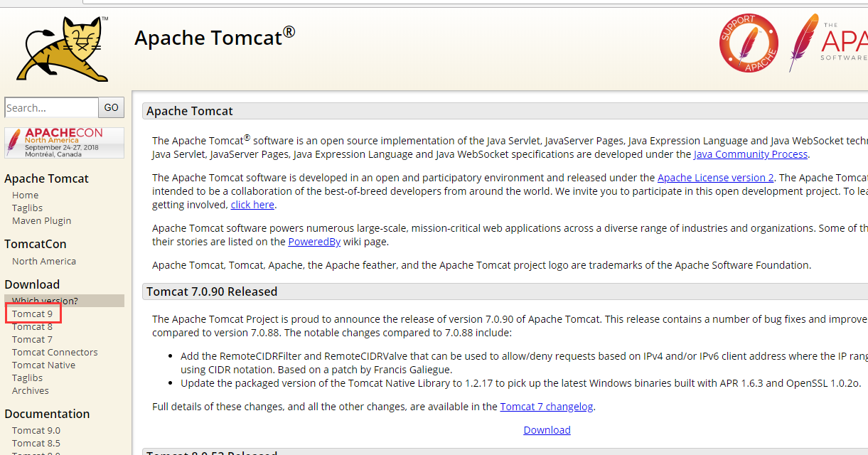Open the ApacheCon North America banner
Screen dimensions: 868x455
(x=64, y=143)
